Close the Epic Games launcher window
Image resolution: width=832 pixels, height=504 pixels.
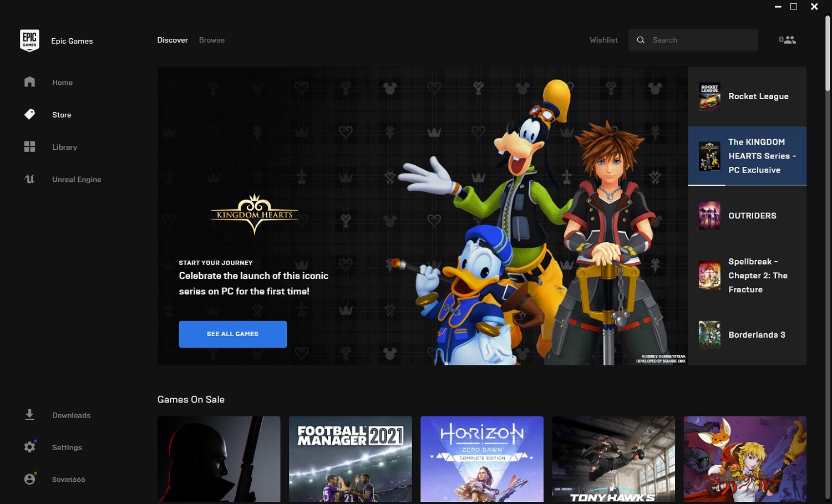814,7
